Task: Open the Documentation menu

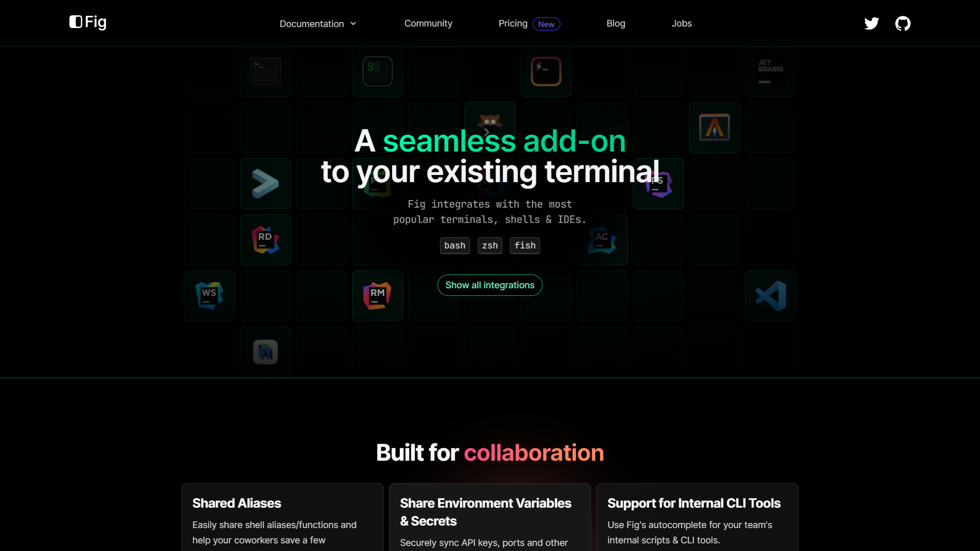Action: tap(317, 24)
